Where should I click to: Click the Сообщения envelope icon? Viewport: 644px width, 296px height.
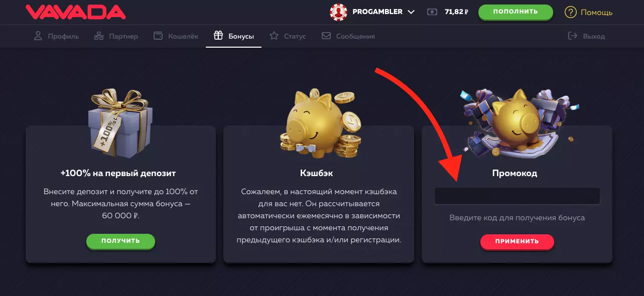(x=326, y=36)
